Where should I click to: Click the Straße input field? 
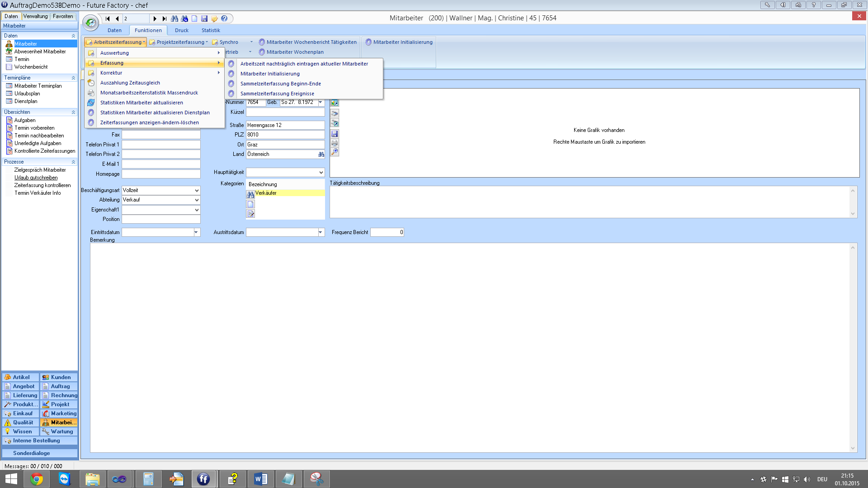(285, 125)
